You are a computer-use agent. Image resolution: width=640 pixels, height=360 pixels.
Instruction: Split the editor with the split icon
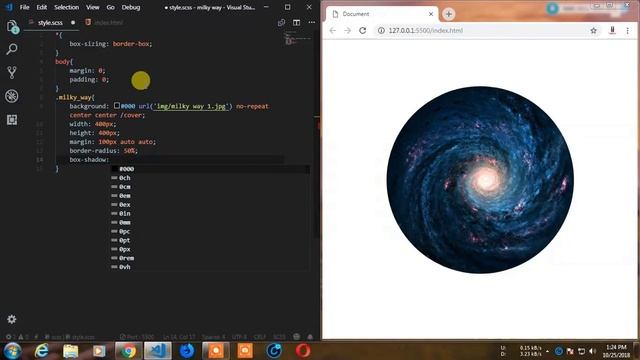point(296,22)
